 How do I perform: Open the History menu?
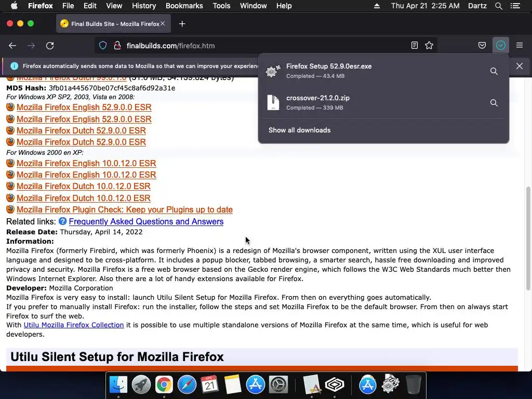(144, 6)
